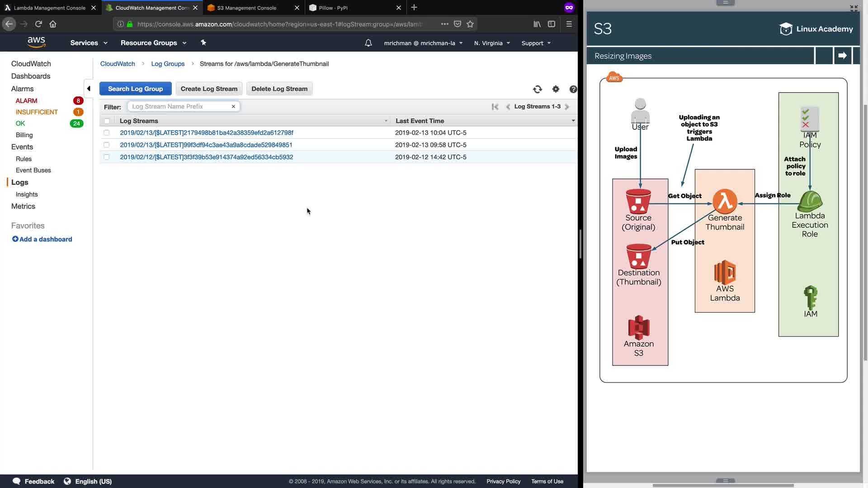Click the help question mark icon
This screenshot has width=868, height=488.
click(573, 89)
